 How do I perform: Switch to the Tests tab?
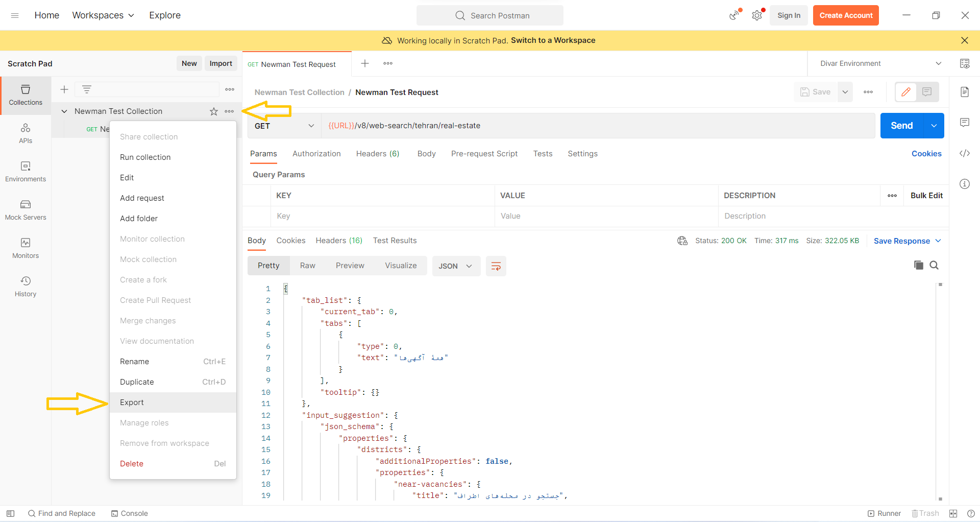pos(543,154)
